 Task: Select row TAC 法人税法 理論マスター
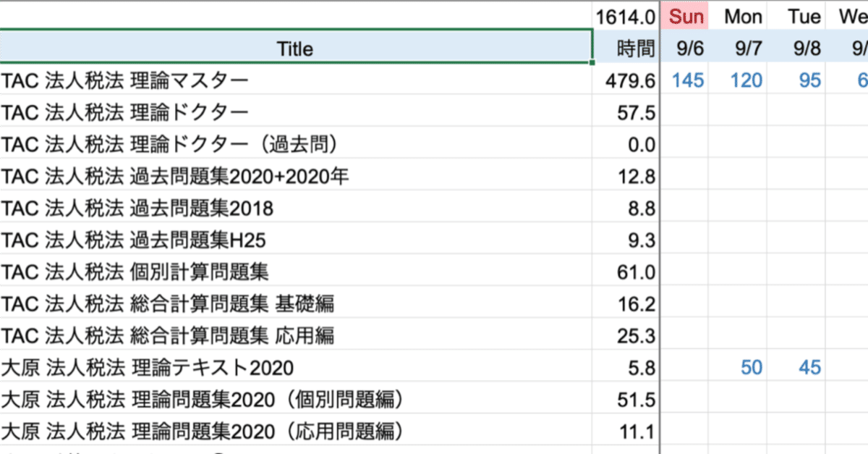click(x=295, y=80)
